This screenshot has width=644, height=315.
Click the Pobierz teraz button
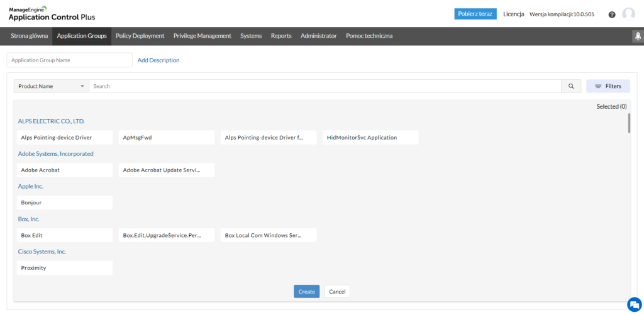pos(475,14)
